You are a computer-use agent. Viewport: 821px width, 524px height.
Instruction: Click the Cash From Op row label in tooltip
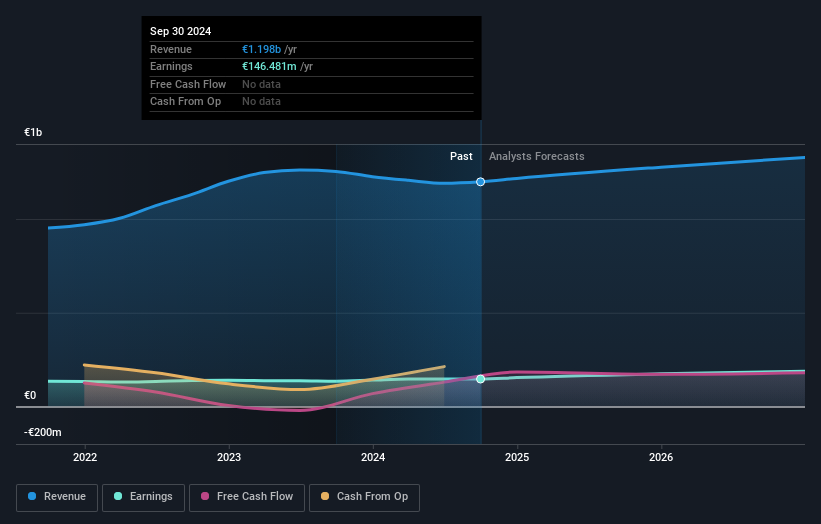[185, 102]
